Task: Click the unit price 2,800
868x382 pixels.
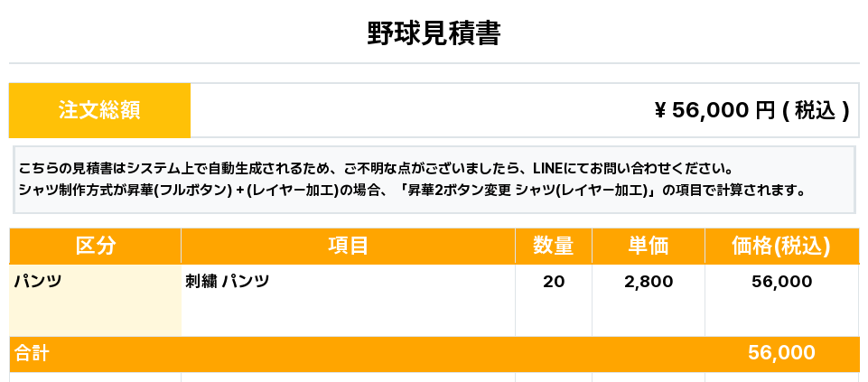Action: [648, 282]
